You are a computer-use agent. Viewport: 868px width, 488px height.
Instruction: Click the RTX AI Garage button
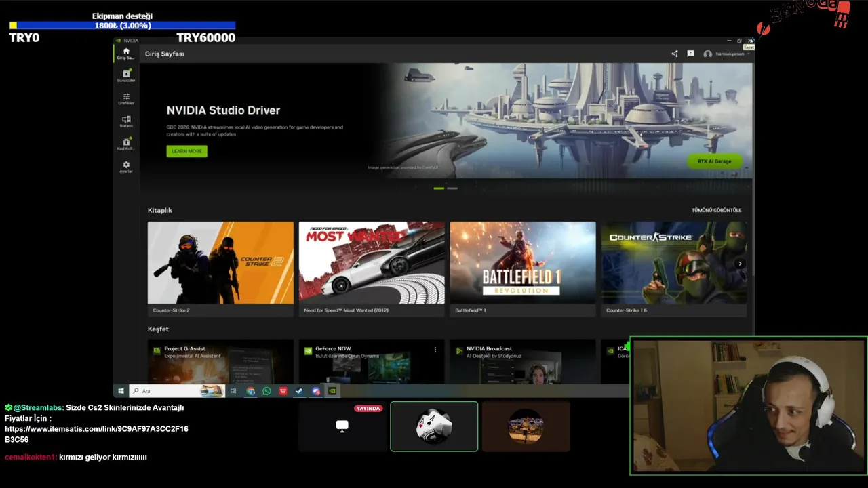click(715, 161)
